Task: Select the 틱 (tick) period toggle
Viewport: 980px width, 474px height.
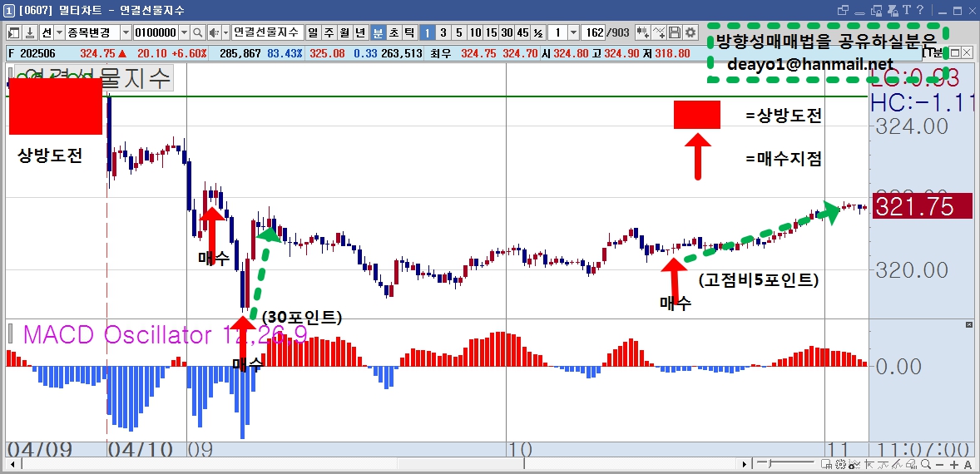Action: pyautogui.click(x=409, y=32)
